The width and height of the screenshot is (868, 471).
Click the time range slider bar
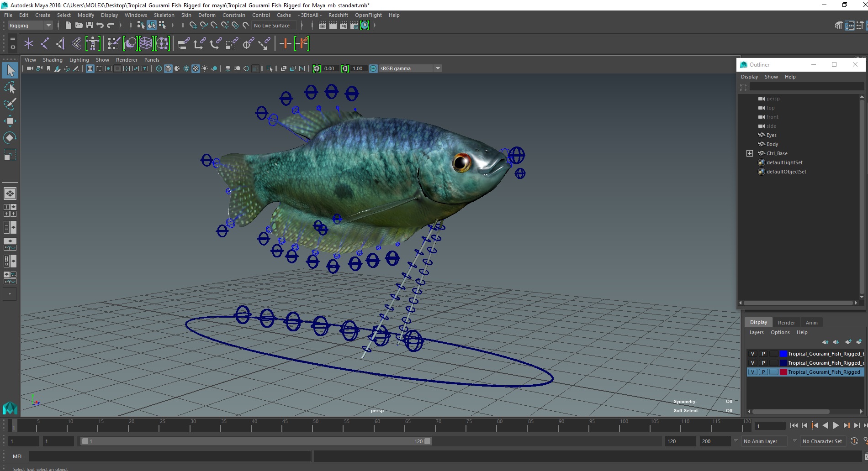pyautogui.click(x=256, y=441)
